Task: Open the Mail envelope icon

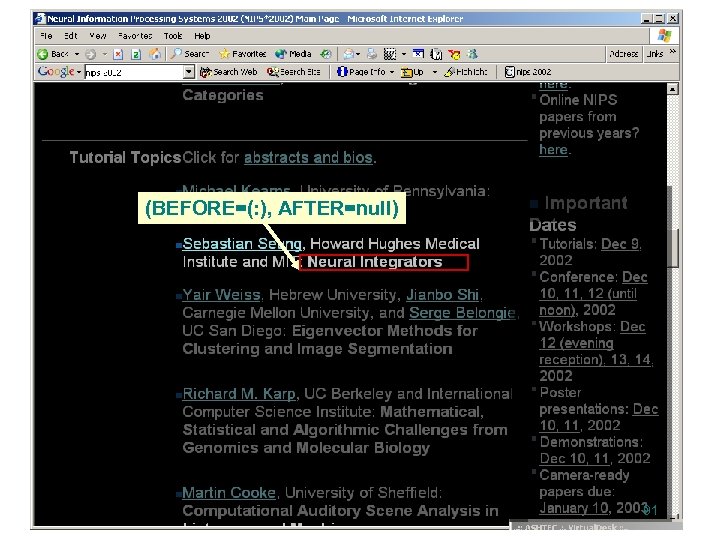Action: click(349, 54)
